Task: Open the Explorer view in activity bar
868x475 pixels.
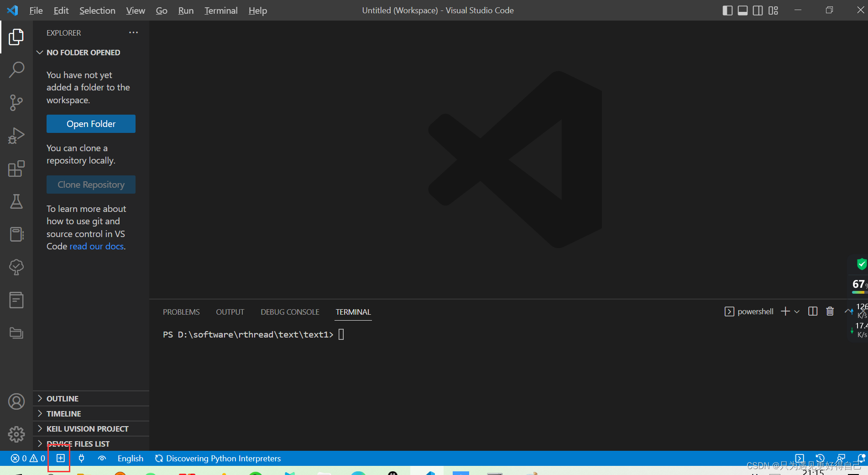Action: coord(16,37)
